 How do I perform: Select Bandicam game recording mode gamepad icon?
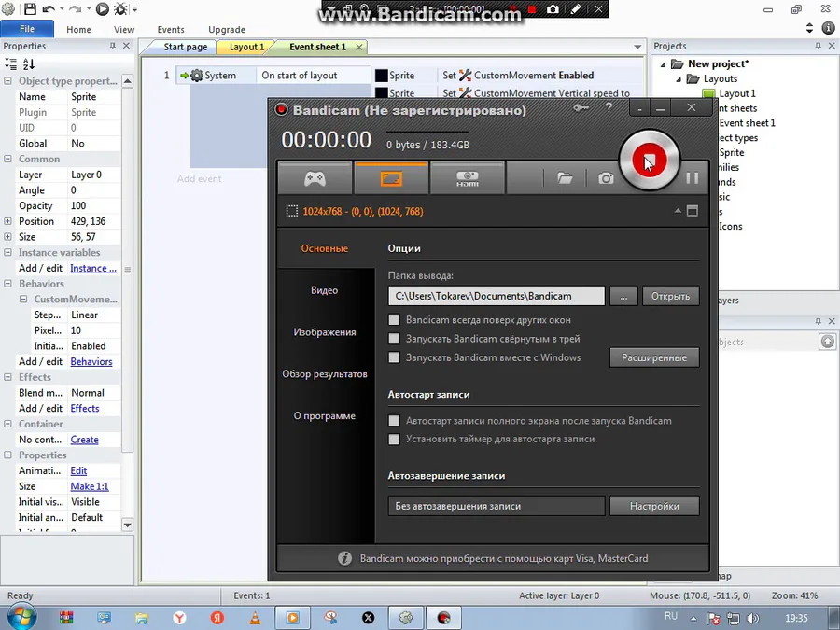315,178
